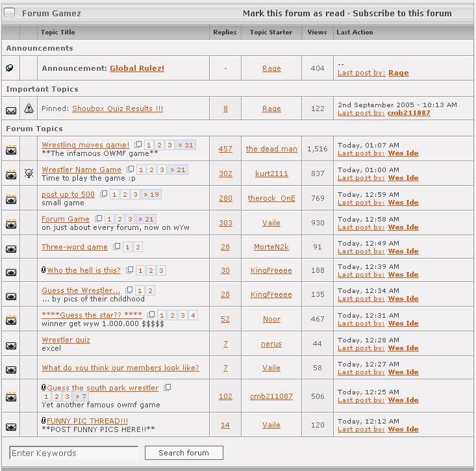View the 457 replies count for Wrestling moves game
This screenshot has width=476, height=471.
(225, 149)
